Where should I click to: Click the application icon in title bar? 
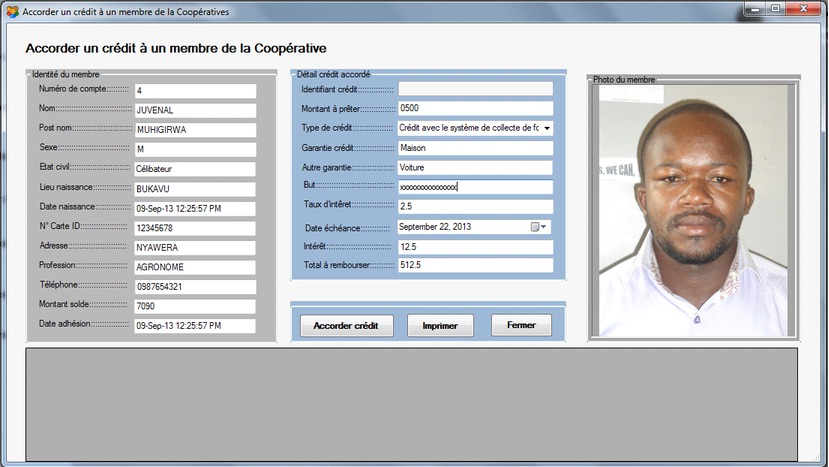click(x=11, y=11)
